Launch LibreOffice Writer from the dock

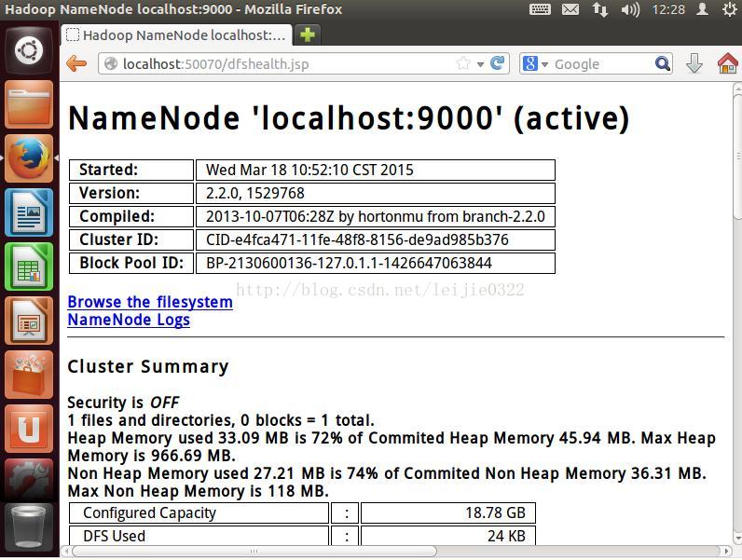tap(29, 212)
